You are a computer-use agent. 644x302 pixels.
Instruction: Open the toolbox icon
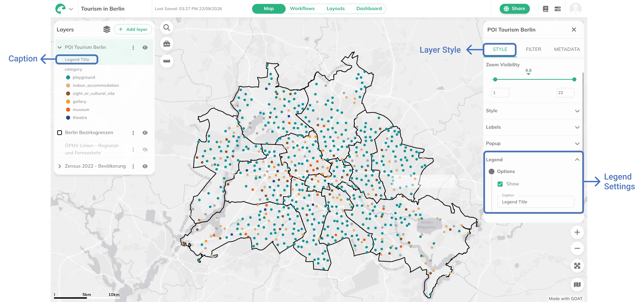pyautogui.click(x=167, y=44)
